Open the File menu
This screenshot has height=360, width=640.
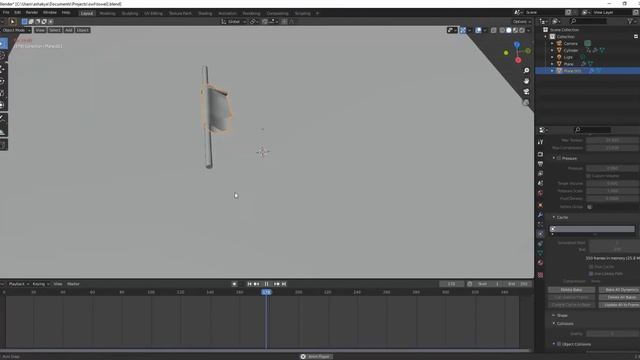pyautogui.click(x=6, y=13)
